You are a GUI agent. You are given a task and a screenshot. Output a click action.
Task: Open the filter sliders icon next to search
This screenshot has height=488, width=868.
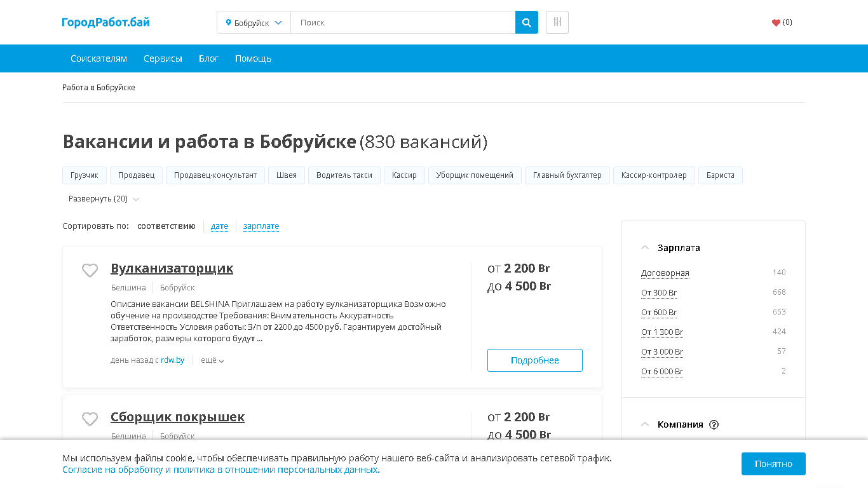557,22
